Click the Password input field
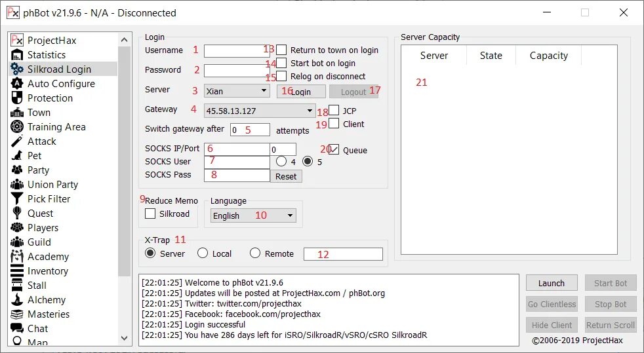The width and height of the screenshot is (644, 353). coord(237,71)
